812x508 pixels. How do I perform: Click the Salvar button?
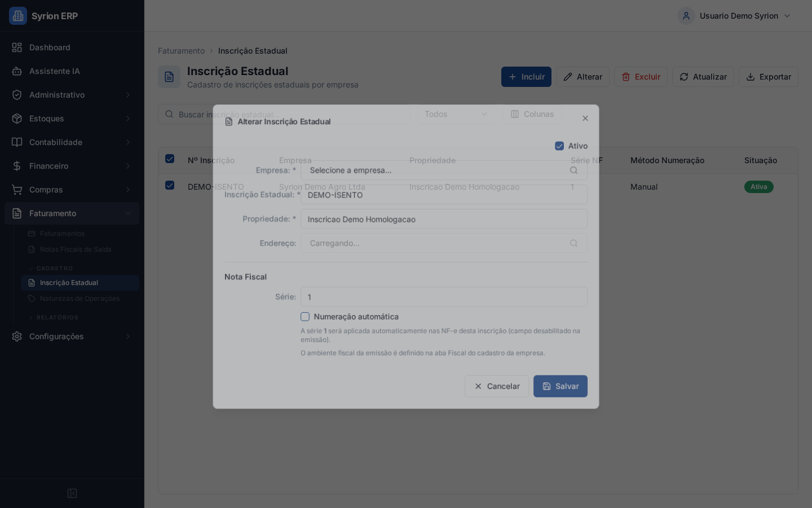(561, 386)
